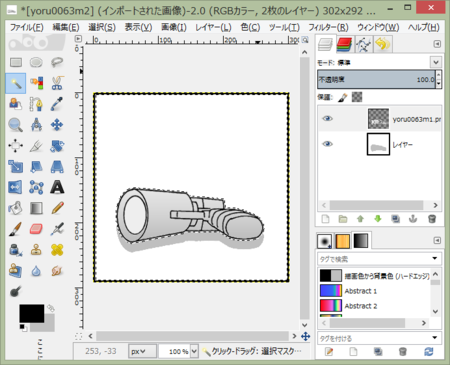Select the Smudge tool

[x=57, y=271]
